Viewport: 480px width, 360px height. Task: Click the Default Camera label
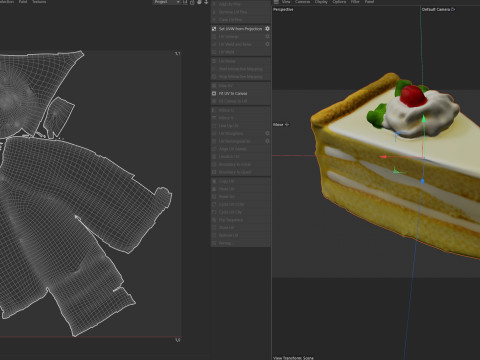(436, 9)
